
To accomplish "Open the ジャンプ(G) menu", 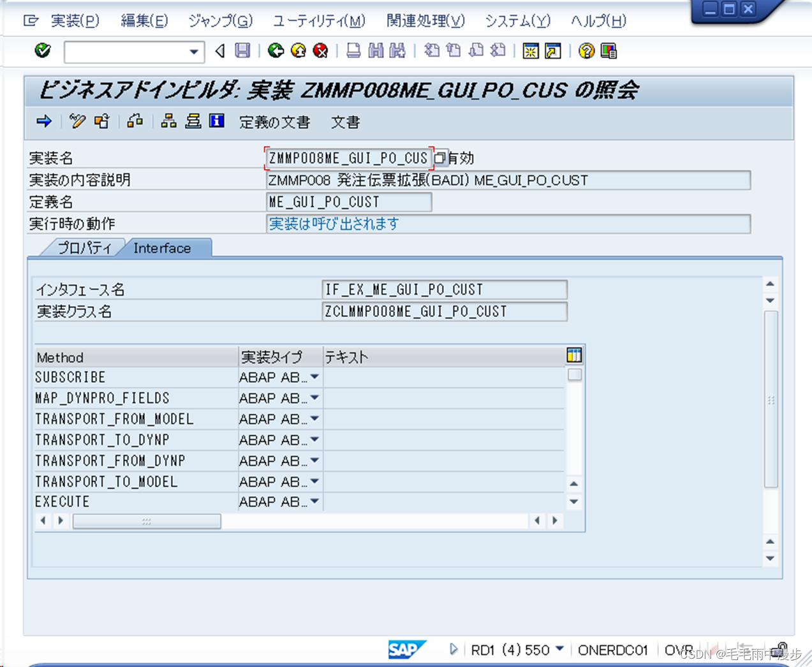I will [221, 21].
